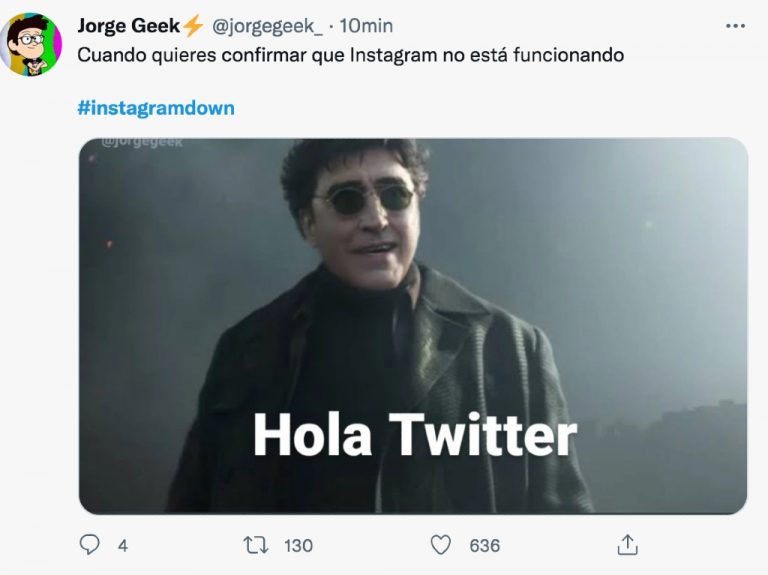Click the lightning bolt emoji by name
The image size is (768, 575).
click(x=192, y=25)
